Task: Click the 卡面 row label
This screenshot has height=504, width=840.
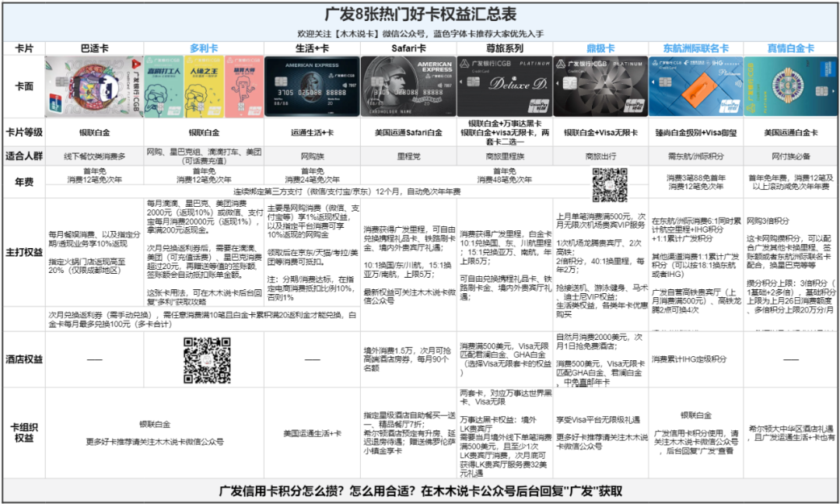Action: tap(24, 86)
